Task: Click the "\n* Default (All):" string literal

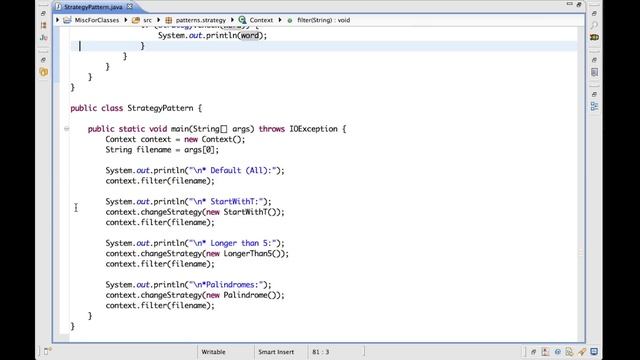Action: coord(232,171)
